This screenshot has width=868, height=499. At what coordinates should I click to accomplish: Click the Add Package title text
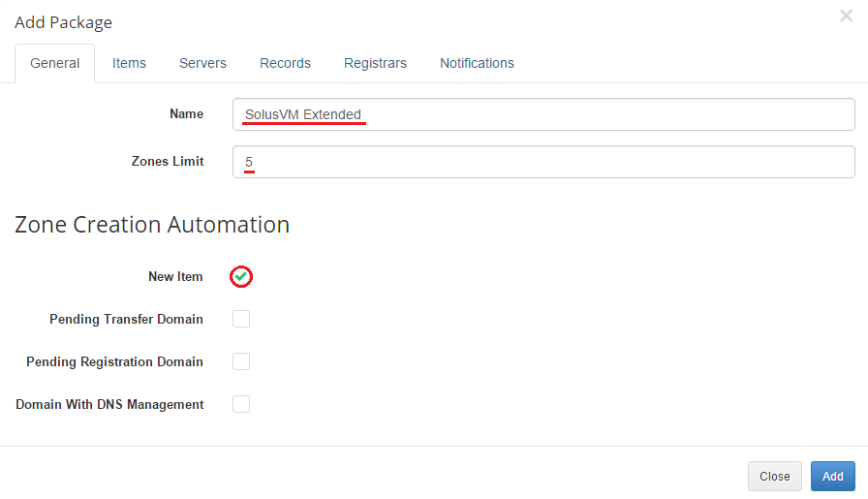64,22
